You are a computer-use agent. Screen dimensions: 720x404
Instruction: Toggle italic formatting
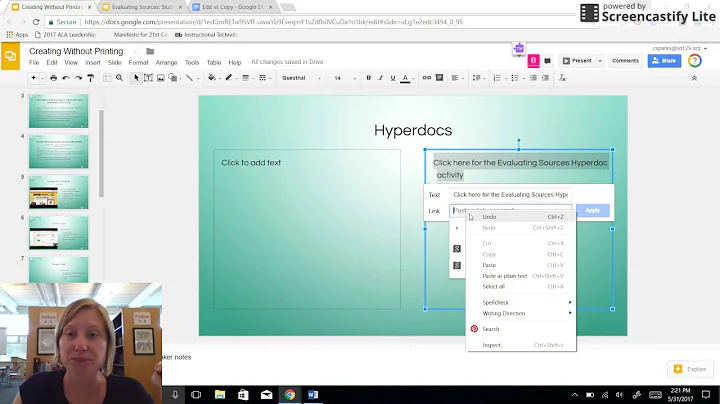pos(381,78)
